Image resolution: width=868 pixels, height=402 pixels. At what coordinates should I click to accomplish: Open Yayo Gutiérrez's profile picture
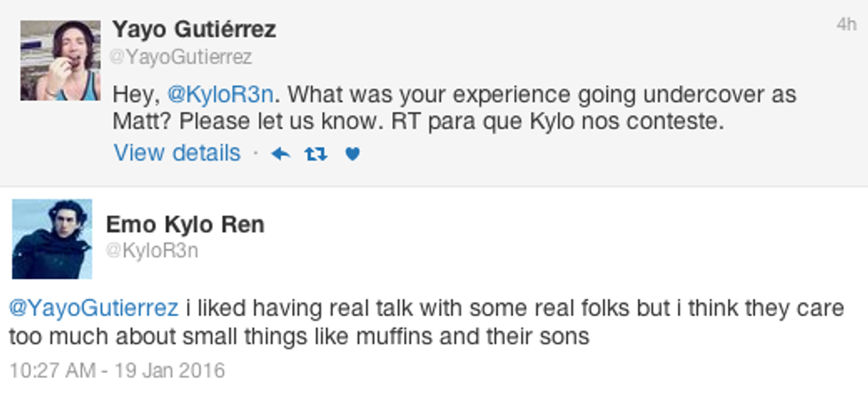[60, 60]
